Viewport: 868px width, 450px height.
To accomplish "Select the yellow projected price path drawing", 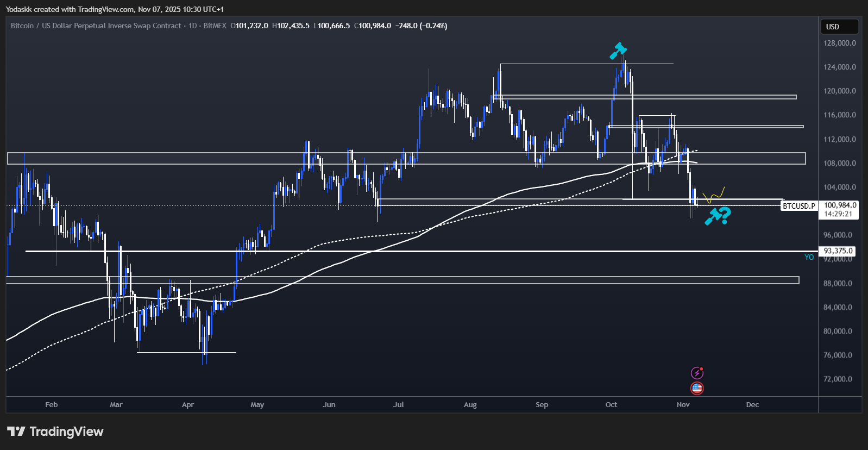I will pyautogui.click(x=714, y=195).
